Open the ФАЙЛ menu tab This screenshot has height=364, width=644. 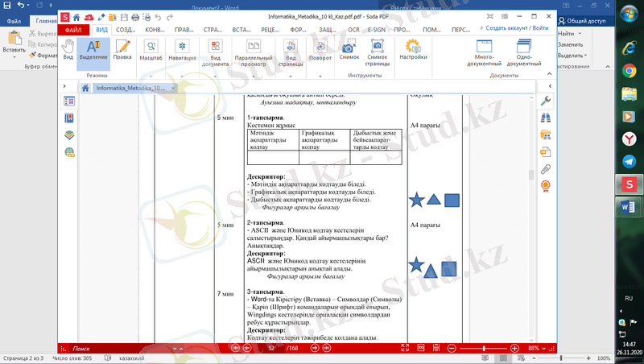pyautogui.click(x=73, y=30)
